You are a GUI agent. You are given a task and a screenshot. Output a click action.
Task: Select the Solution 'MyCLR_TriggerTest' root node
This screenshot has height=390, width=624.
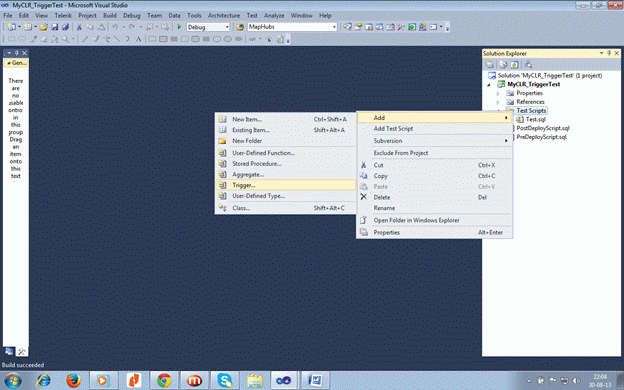coord(550,75)
